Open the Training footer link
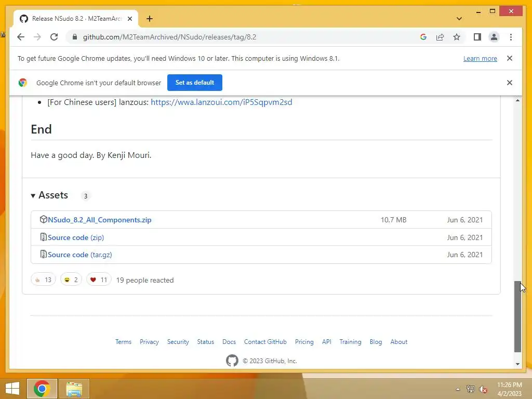This screenshot has height=399, width=532. (x=350, y=342)
